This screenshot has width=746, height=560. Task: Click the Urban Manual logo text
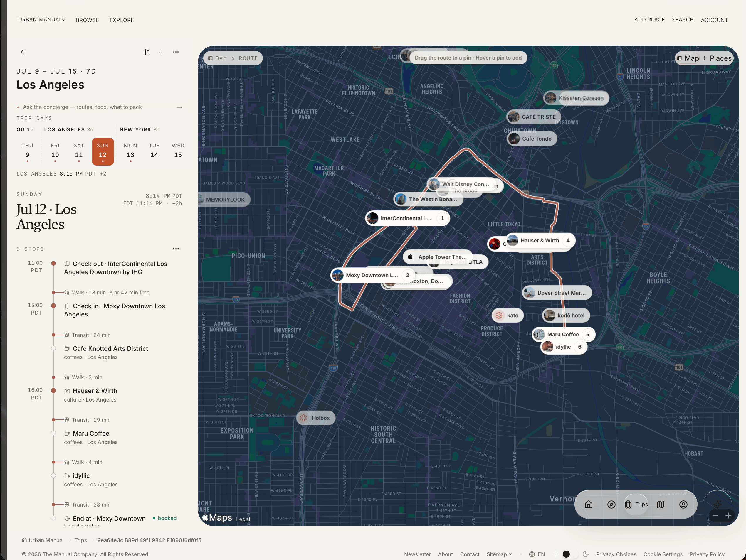pos(41,20)
